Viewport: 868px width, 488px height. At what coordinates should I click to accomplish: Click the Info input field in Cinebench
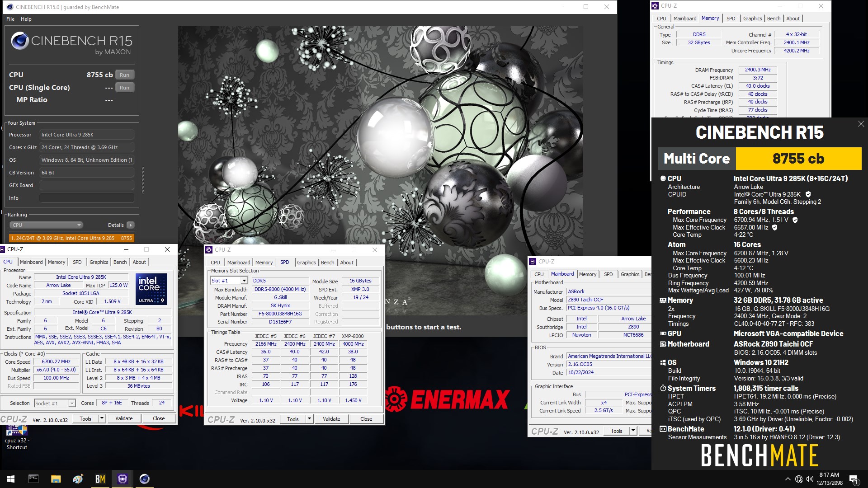[86, 198]
